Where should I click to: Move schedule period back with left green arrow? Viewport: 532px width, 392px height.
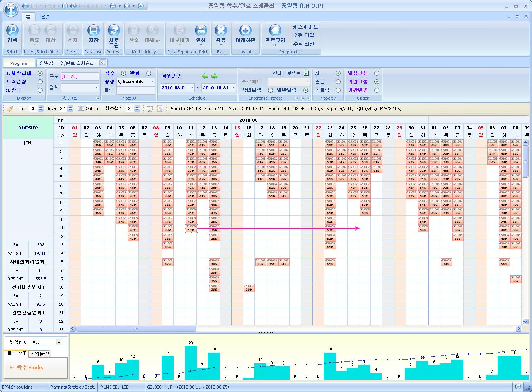pyautogui.click(x=205, y=76)
